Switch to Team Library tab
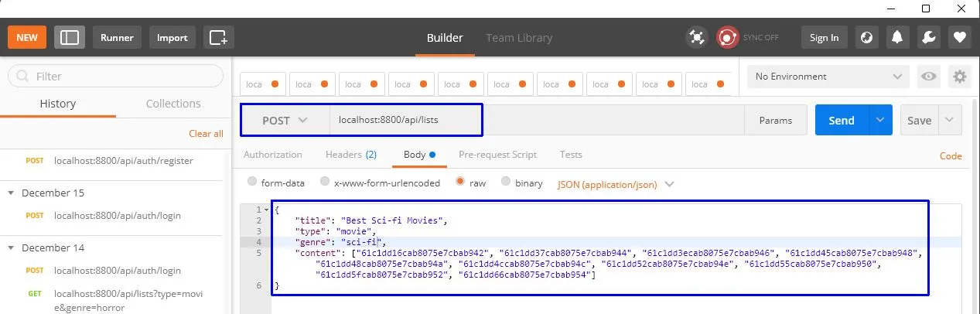980x314 pixels. pos(519,37)
